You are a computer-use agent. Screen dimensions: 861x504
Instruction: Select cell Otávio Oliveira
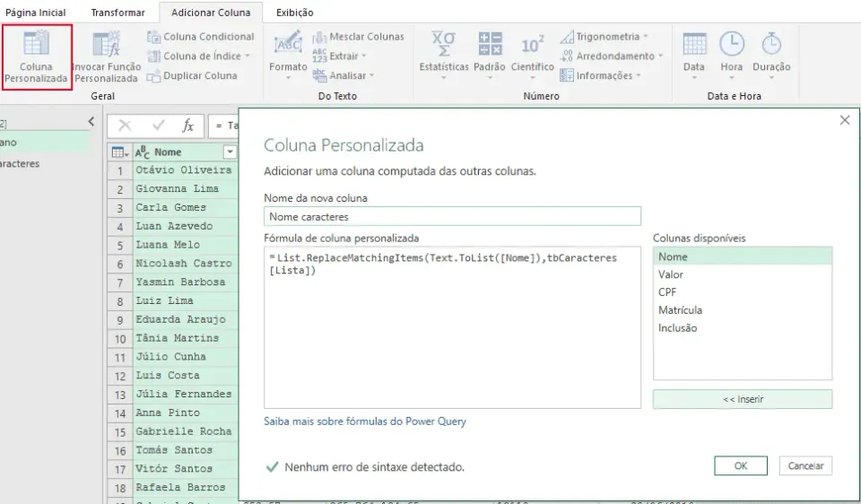186,170
